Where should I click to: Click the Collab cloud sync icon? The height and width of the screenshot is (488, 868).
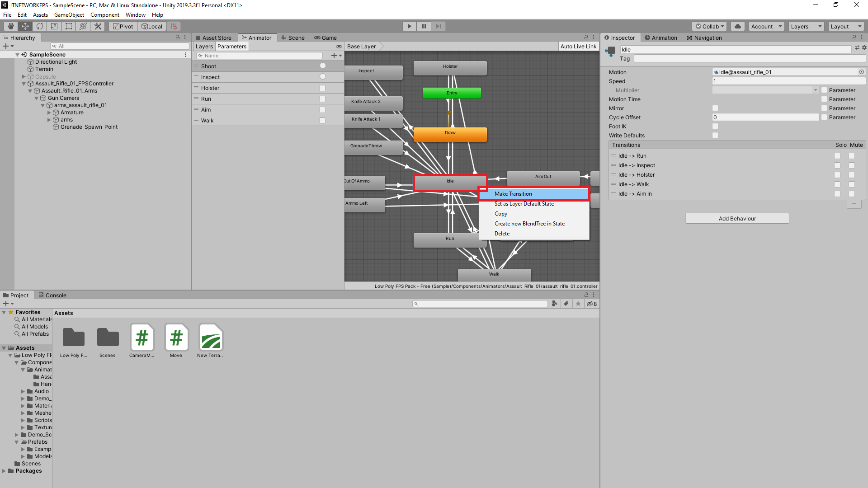(x=738, y=26)
